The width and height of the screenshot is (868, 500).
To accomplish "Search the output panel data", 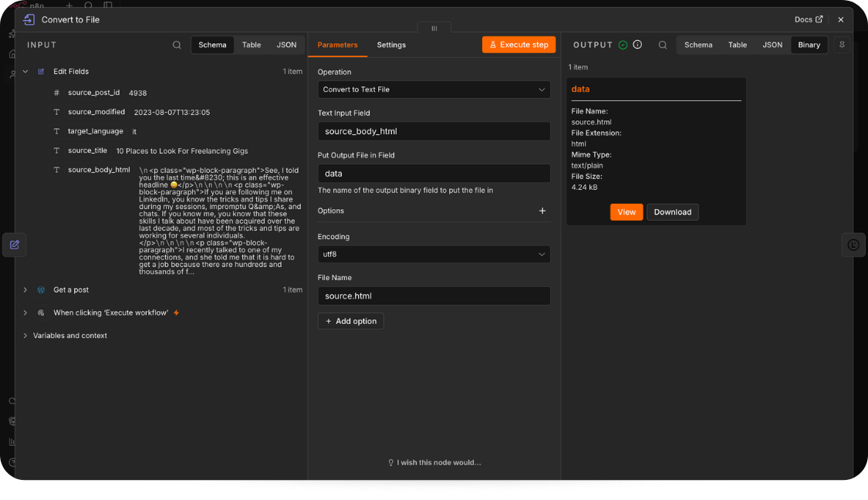I will point(663,45).
